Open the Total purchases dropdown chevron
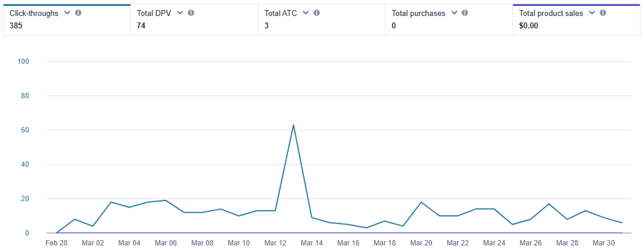644x249 pixels. (454, 13)
